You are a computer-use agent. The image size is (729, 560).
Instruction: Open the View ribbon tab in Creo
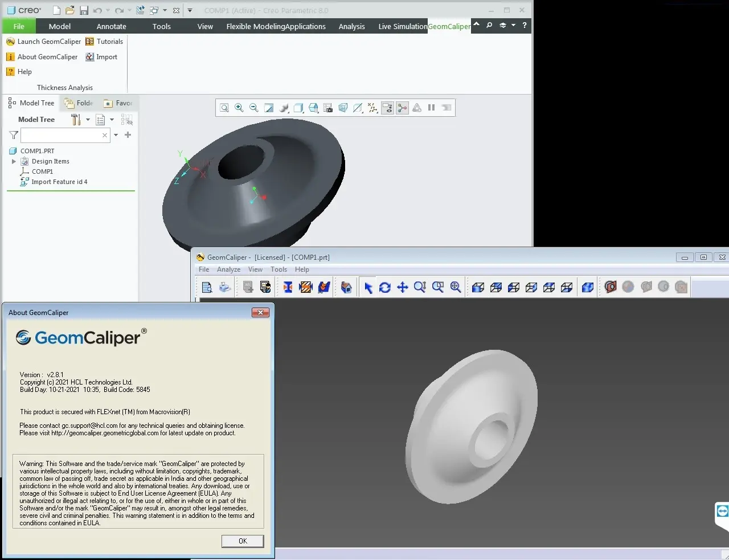coord(205,26)
